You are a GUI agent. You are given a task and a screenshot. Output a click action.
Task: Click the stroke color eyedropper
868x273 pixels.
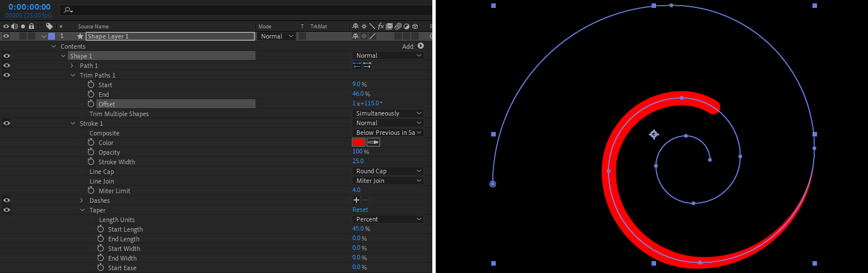point(373,143)
